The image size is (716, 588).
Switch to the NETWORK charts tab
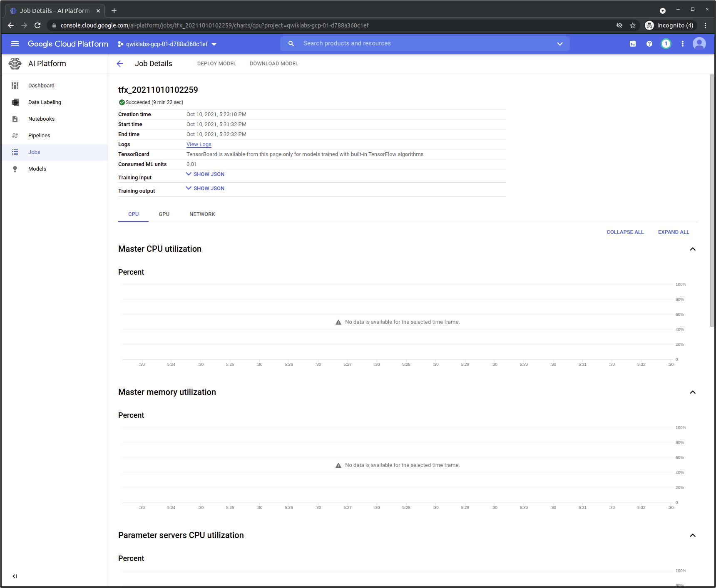(202, 214)
